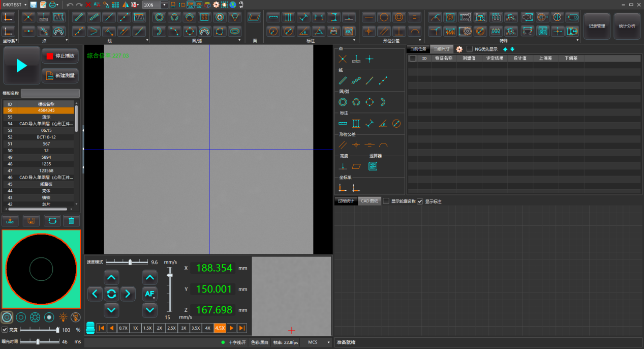Click the AF autofocus button

(x=149, y=294)
